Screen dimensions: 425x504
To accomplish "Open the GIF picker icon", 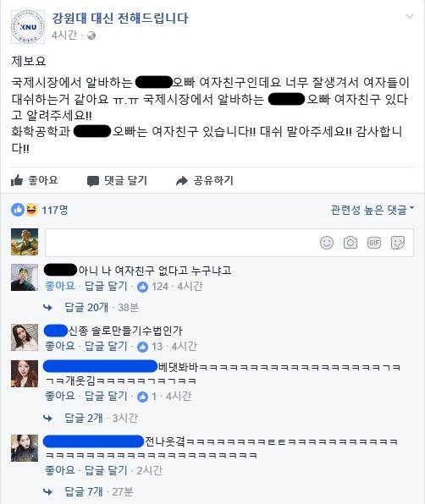I will [374, 243].
